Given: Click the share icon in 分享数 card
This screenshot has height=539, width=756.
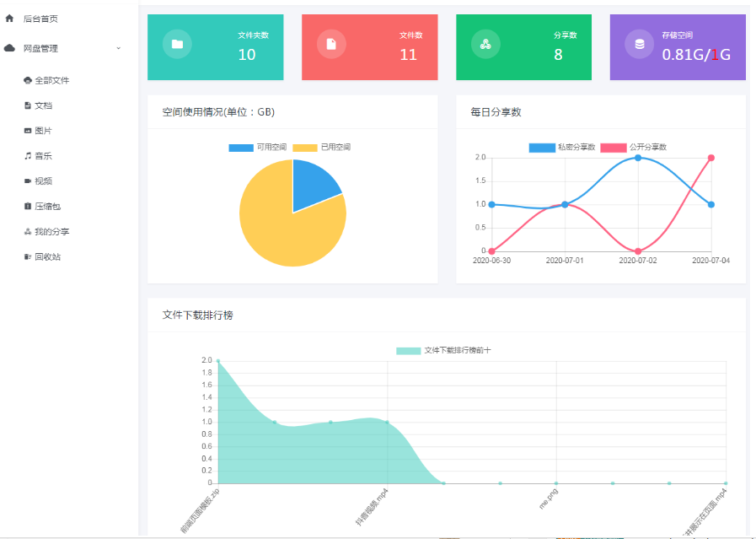Looking at the screenshot, I should (485, 45).
